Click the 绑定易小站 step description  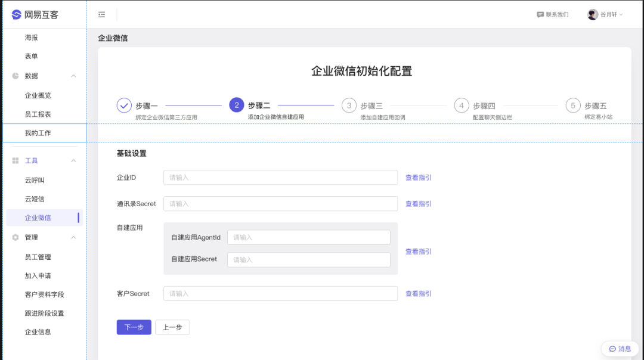[x=599, y=117]
